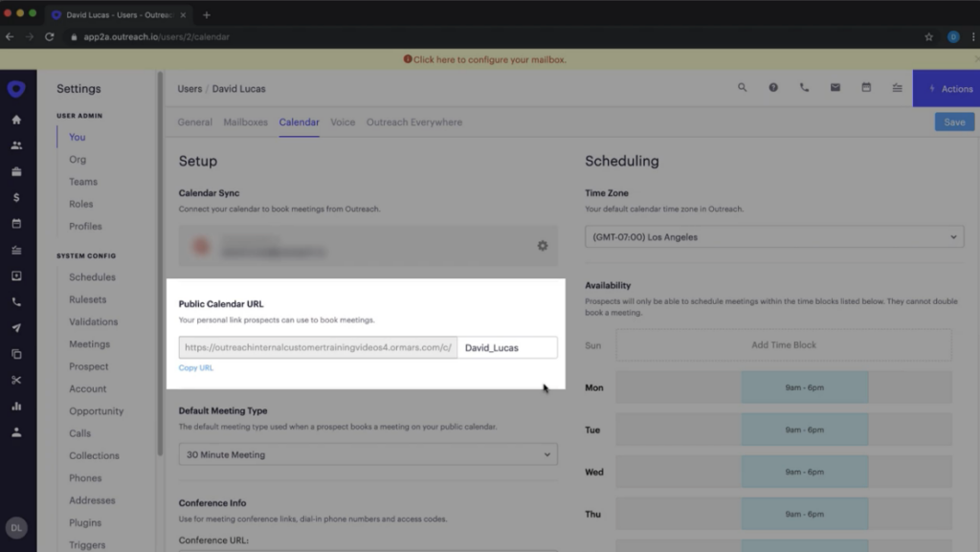Open Schedules under System Config
980x552 pixels.
coord(92,277)
